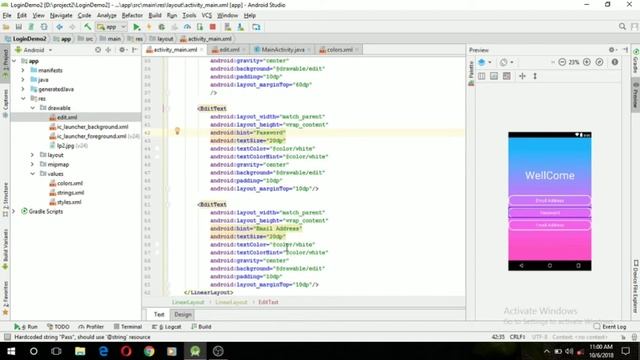Stop the app with the red square icon
Screen dimensions: 640x360
click(x=213, y=27)
